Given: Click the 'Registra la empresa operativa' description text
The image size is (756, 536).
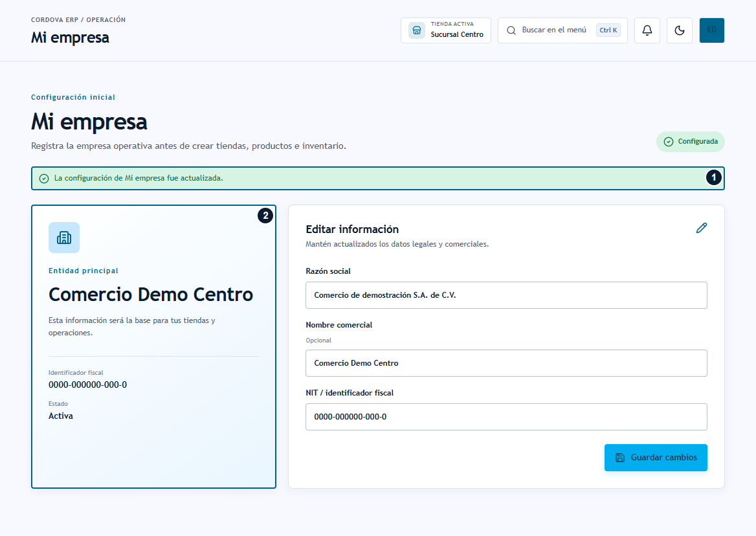Looking at the screenshot, I should click(188, 146).
